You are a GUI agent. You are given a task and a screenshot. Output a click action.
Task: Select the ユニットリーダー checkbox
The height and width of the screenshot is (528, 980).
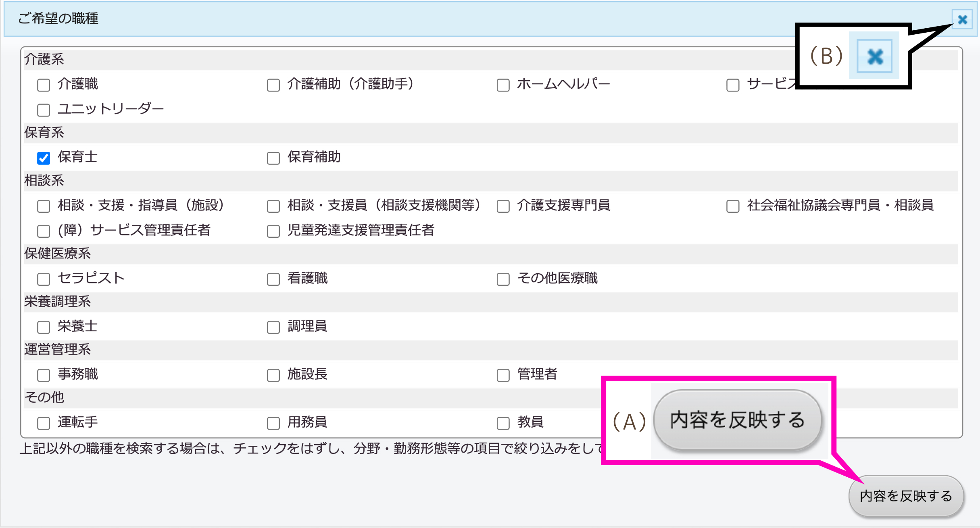coord(44,110)
